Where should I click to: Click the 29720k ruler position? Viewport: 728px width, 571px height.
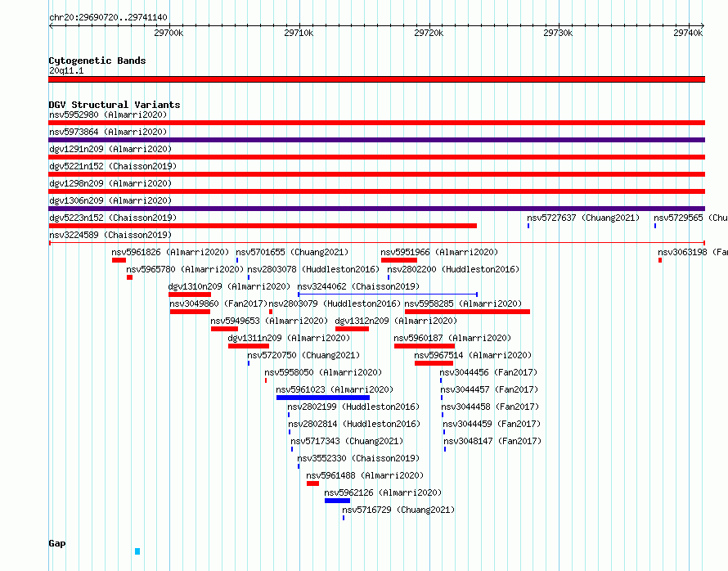pyautogui.click(x=429, y=33)
